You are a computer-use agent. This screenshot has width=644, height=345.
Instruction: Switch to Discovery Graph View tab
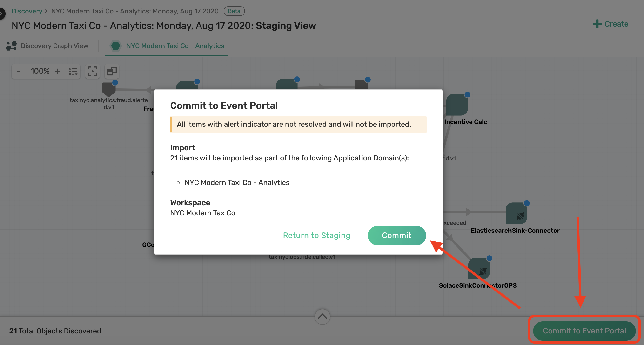click(x=48, y=46)
